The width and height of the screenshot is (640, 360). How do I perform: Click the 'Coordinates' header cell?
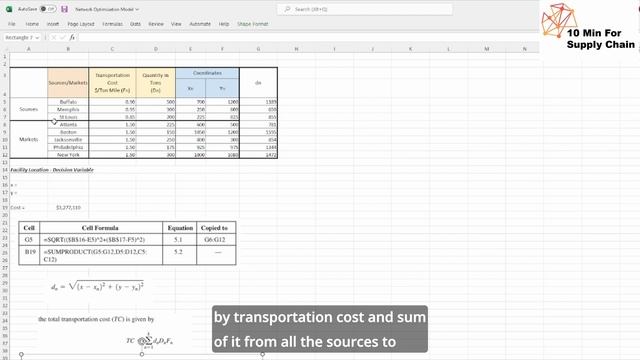[207, 73]
